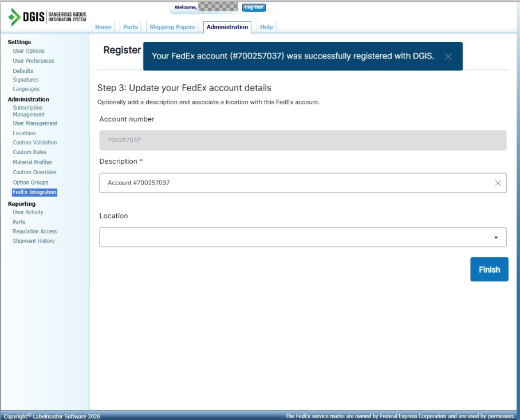Click the Log Out button
Screen dimensions: 520x420
pyautogui.click(x=254, y=7)
